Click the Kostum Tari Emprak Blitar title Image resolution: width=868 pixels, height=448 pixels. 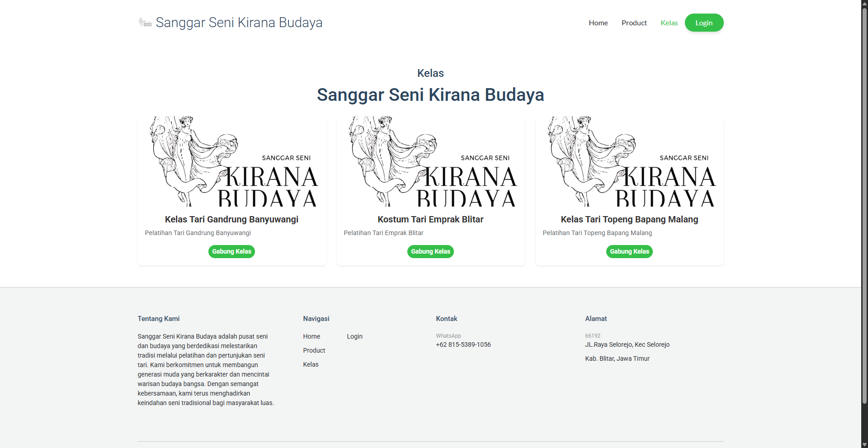point(430,219)
